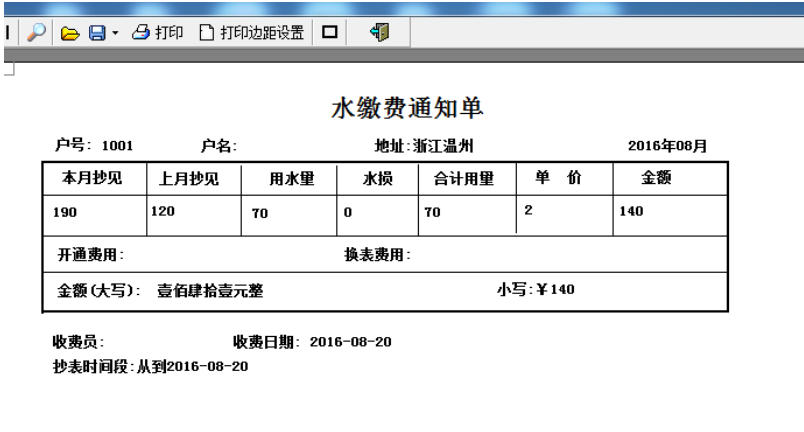Viewport: 804px width, 432px height.
Task: Select the title 水缴费通知单
Action: click(x=408, y=108)
